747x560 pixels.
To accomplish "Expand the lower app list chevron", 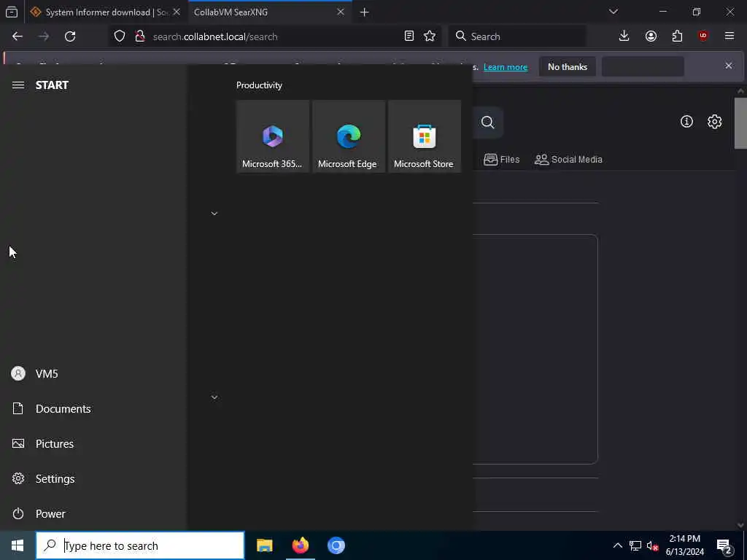I will point(214,397).
